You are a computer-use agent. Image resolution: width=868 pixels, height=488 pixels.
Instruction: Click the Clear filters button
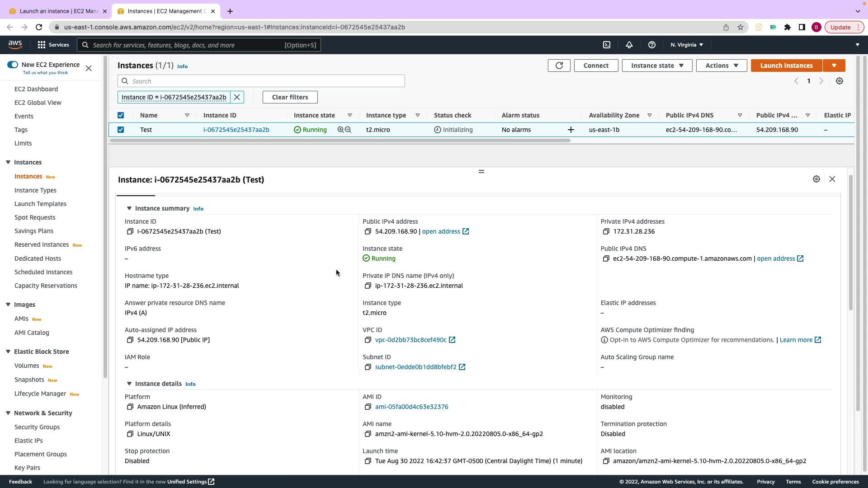pos(290,97)
